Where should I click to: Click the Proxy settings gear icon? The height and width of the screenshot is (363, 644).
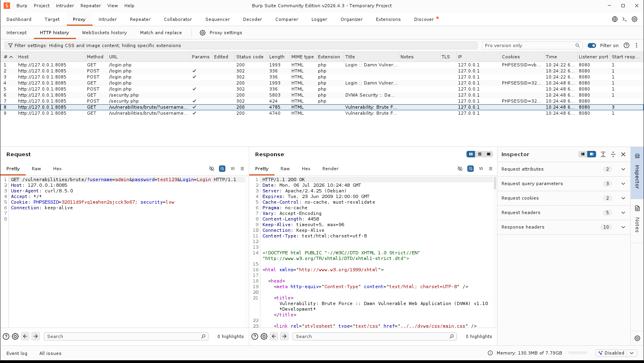tap(202, 33)
